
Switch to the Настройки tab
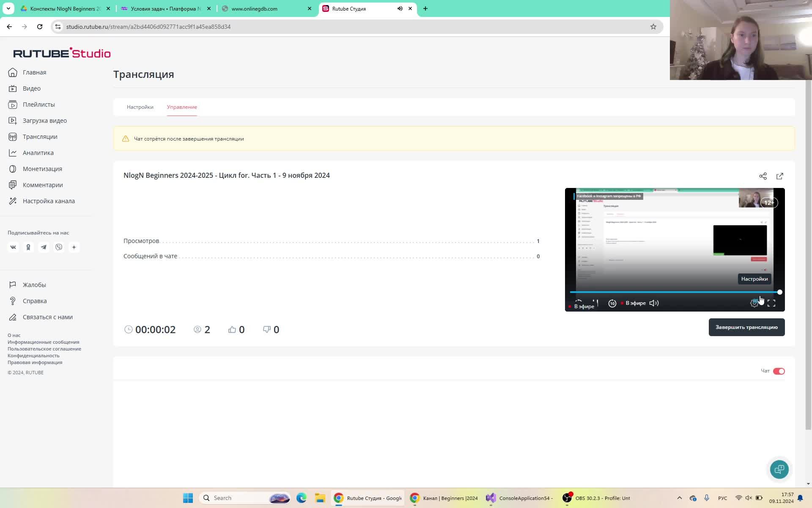click(x=140, y=107)
